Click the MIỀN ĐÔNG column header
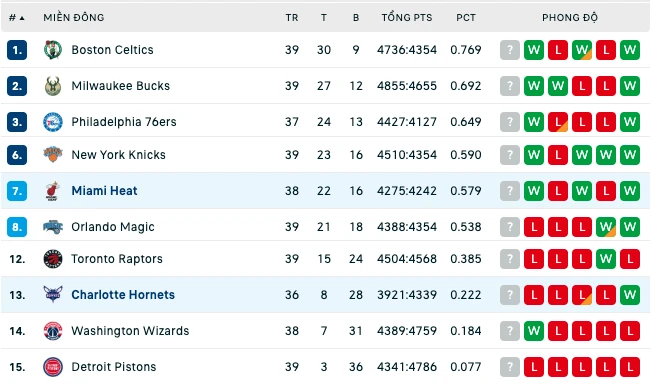Image resolution: width=652 pixels, height=384 pixels. [74, 17]
